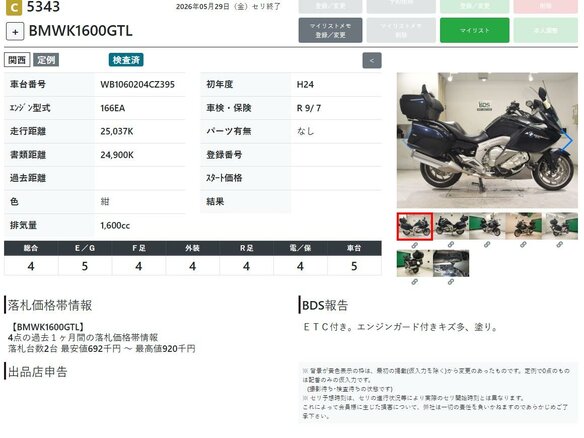Click the engine type value 166EA
Screen dimensions: 584x438
click(x=112, y=108)
